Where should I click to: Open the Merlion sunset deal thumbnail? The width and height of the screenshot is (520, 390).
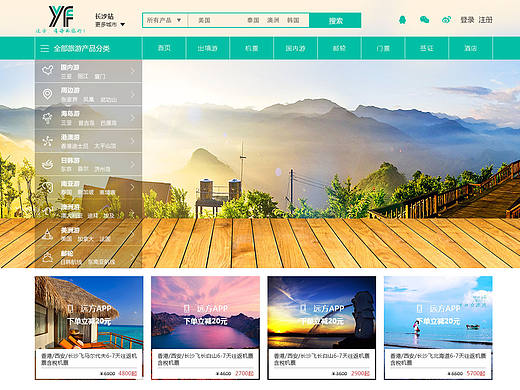point(322,312)
